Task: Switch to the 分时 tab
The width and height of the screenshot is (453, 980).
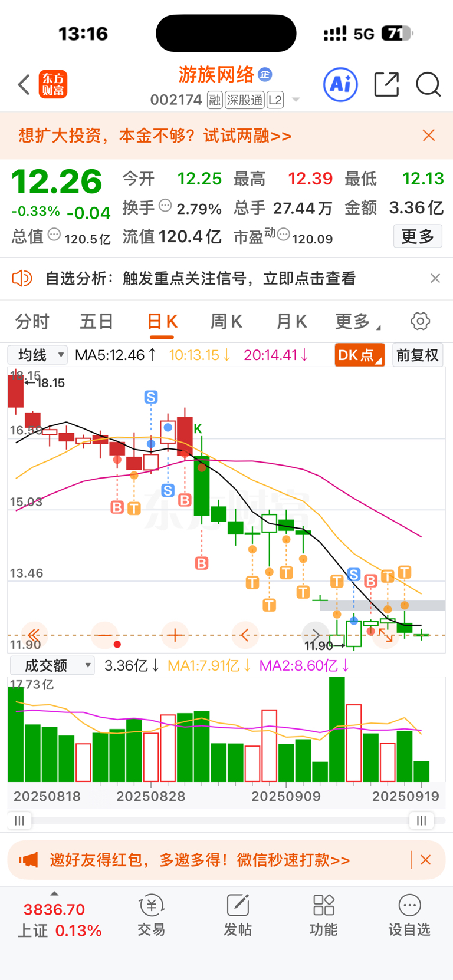Action: pyautogui.click(x=32, y=322)
